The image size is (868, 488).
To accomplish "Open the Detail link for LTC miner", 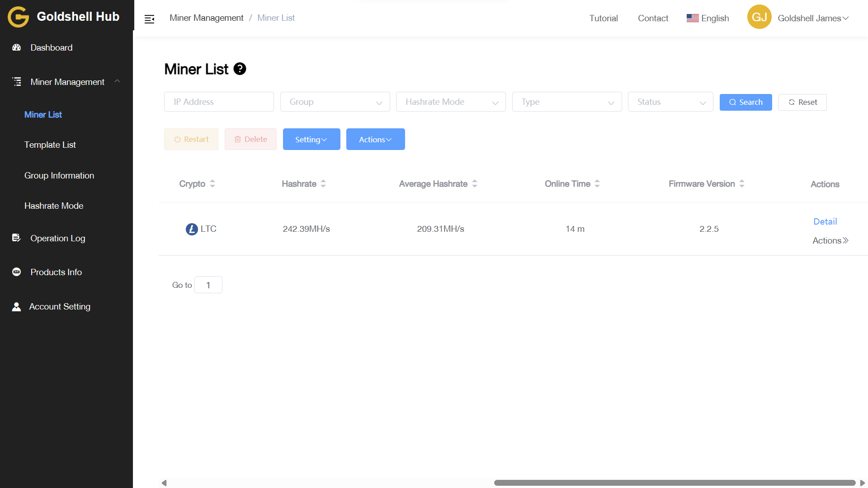I will pyautogui.click(x=825, y=221).
